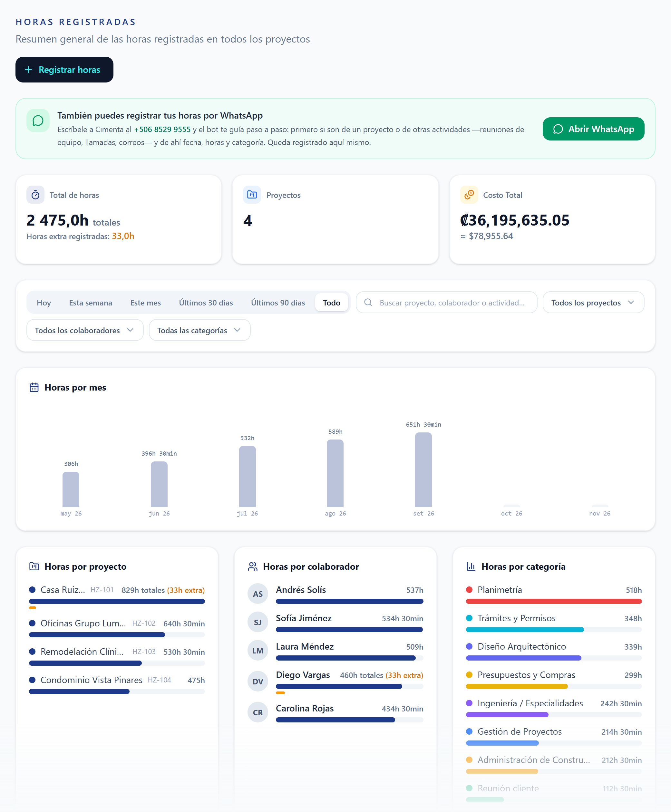The width and height of the screenshot is (671, 812).
Task: Click the CR avatar for Carolina Rojas
Action: (258, 712)
